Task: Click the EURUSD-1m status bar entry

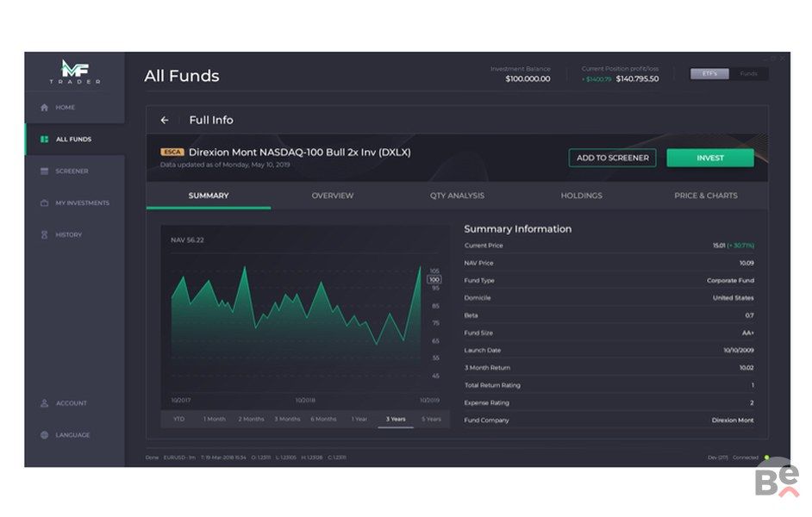Action: [179, 458]
